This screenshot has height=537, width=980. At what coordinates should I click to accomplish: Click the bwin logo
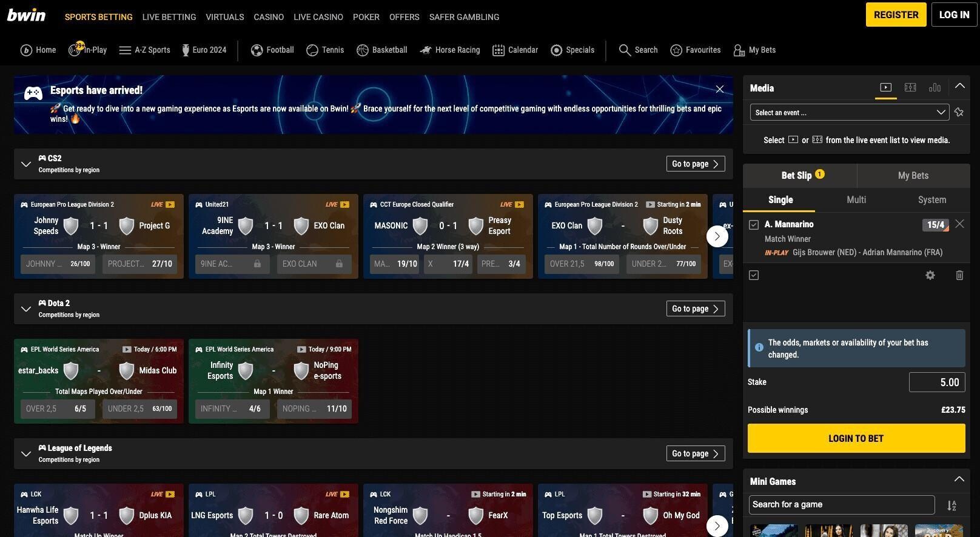click(x=26, y=15)
